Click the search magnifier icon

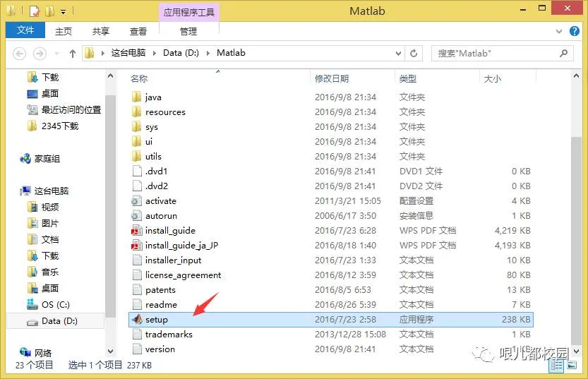pos(563,54)
